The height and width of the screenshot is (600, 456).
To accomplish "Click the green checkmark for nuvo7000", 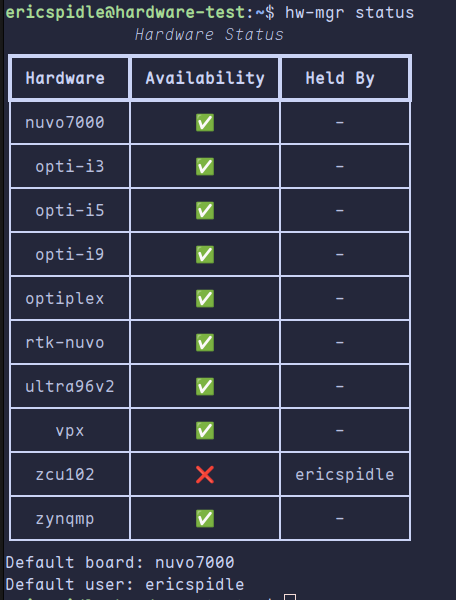I will click(205, 123).
